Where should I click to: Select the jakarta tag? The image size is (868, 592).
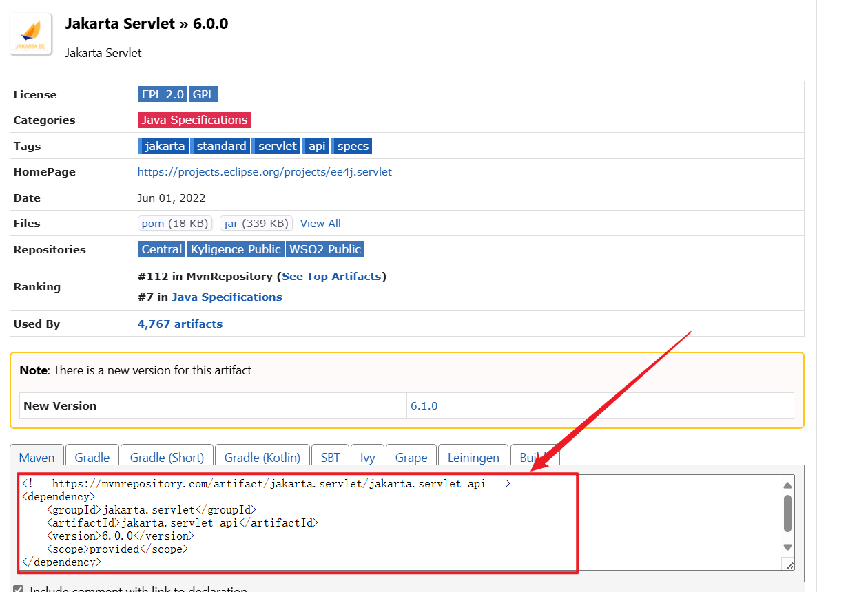164,146
